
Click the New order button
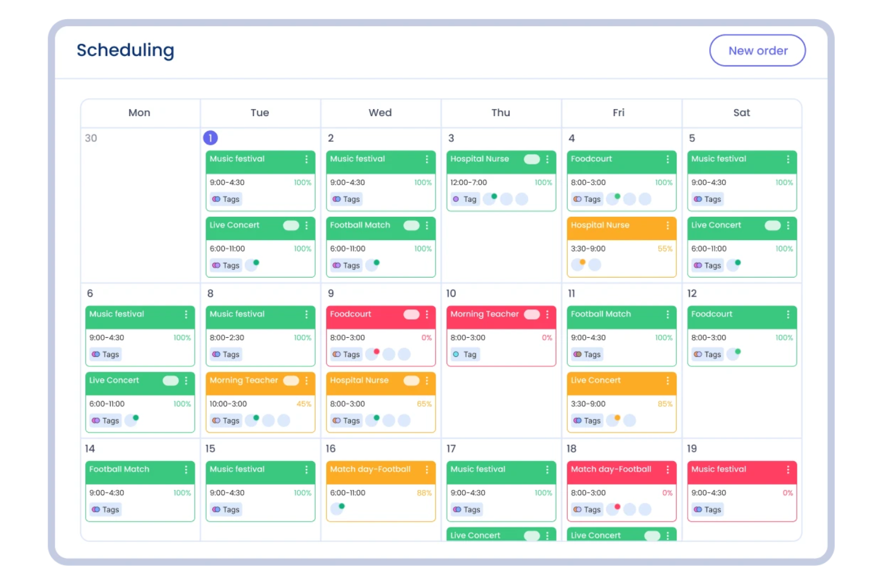point(757,51)
